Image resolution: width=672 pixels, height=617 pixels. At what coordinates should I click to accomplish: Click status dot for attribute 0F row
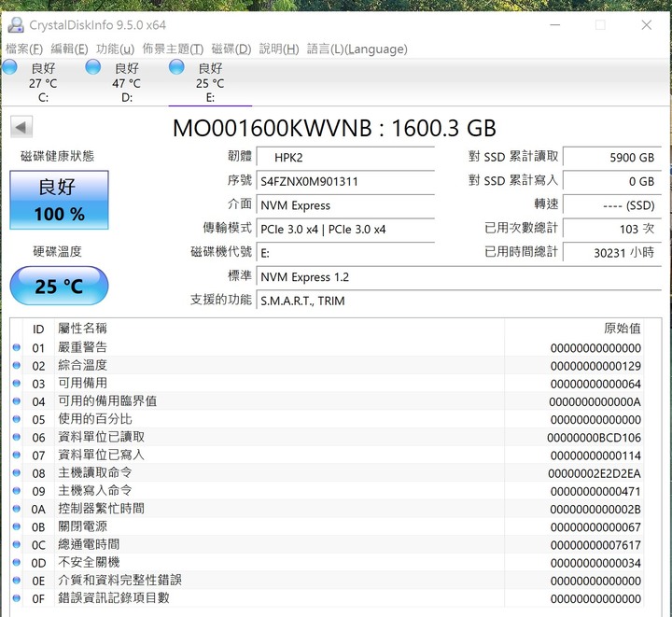(x=16, y=598)
